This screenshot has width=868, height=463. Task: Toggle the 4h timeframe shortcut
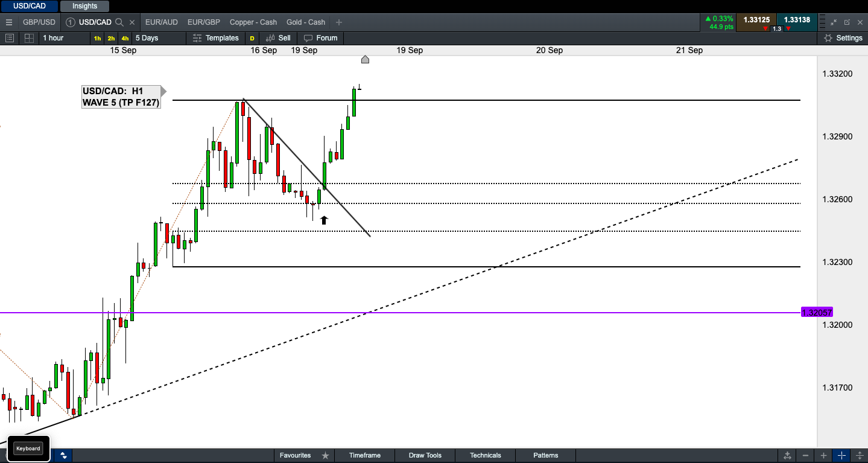coord(125,38)
